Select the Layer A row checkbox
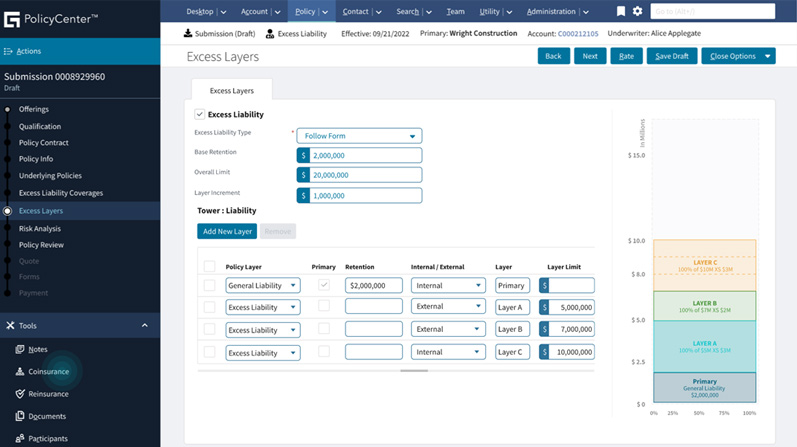The height and width of the screenshot is (447, 797). coord(209,307)
